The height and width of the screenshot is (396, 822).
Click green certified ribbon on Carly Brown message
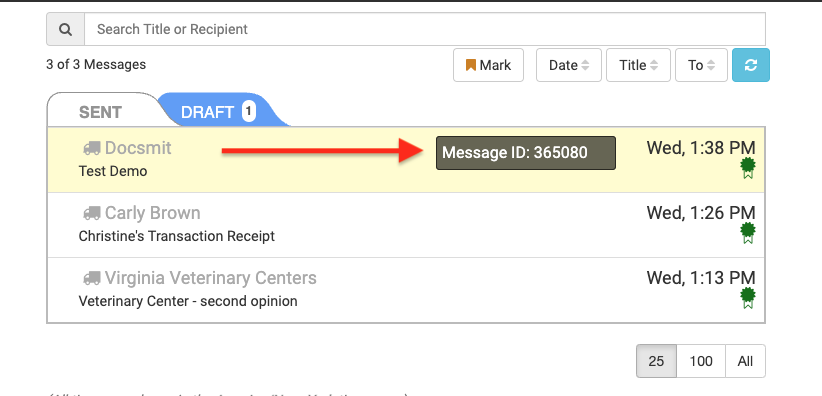coord(748,233)
